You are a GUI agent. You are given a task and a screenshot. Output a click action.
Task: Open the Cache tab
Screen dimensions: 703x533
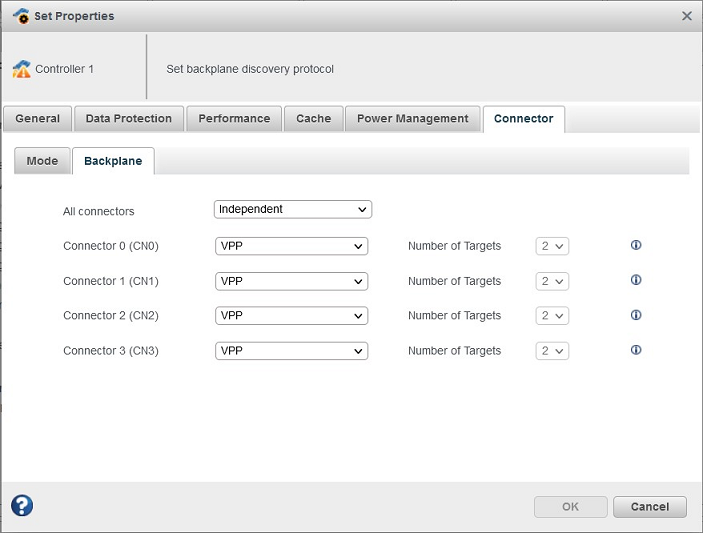(313, 118)
